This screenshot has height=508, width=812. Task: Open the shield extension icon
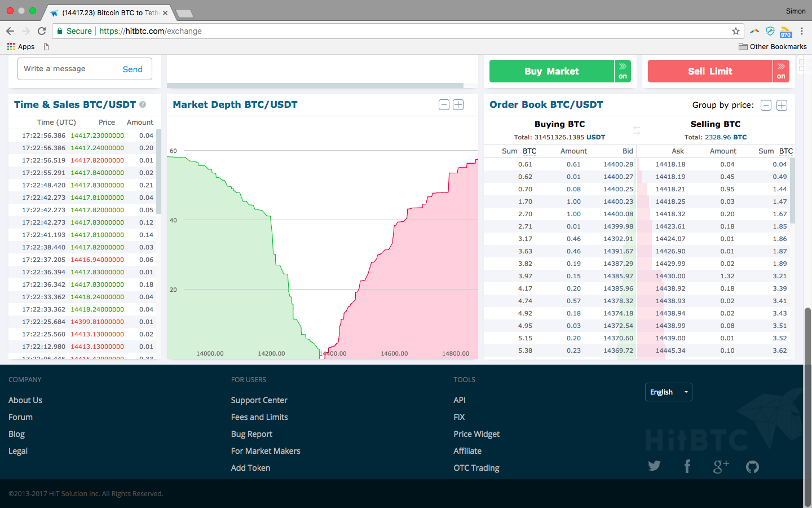tap(770, 31)
